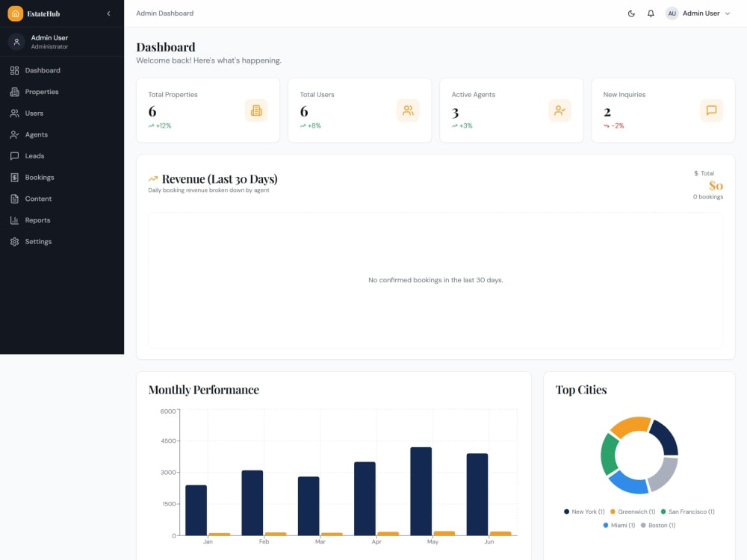Click the Properties building icon in sidebar
Image resolution: width=747 pixels, height=560 pixels.
click(14, 92)
